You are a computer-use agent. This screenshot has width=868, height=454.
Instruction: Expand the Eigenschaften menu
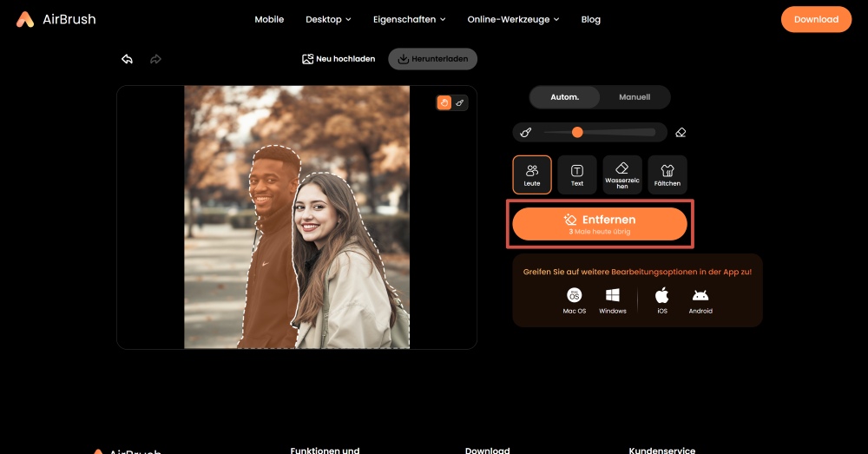coord(409,19)
